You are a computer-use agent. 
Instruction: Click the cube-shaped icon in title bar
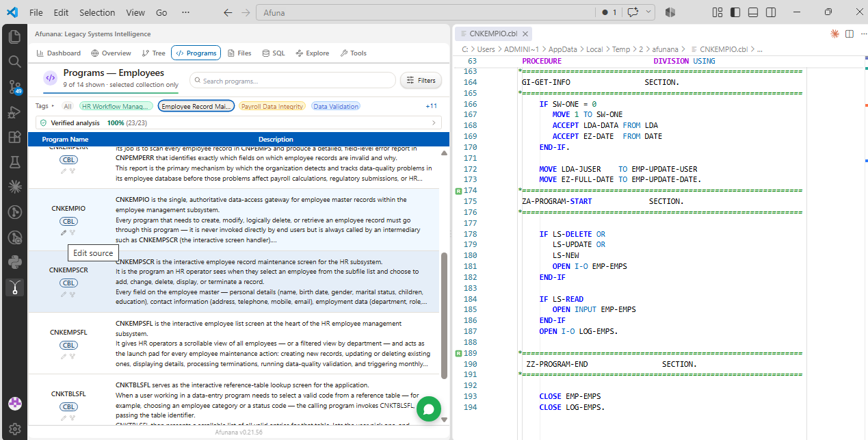coord(670,12)
